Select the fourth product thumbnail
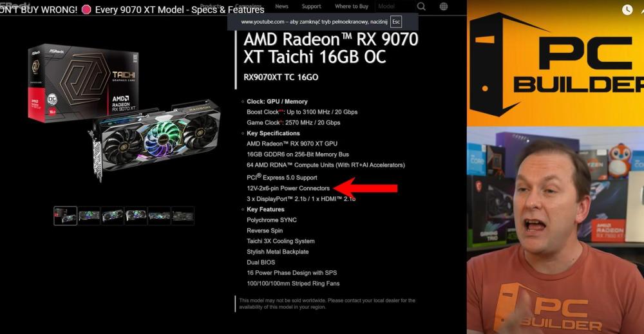The width and height of the screenshot is (644, 334). click(x=136, y=216)
